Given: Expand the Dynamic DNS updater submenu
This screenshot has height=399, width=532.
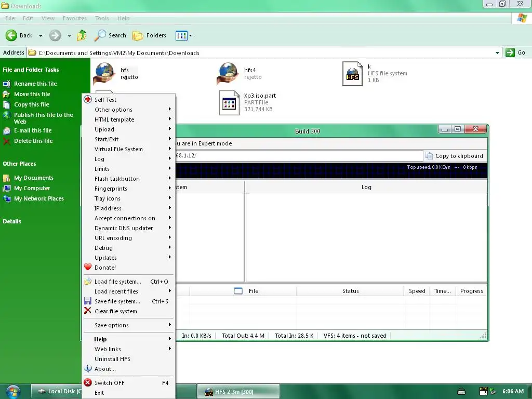Looking at the screenshot, I should pyautogui.click(x=129, y=228).
